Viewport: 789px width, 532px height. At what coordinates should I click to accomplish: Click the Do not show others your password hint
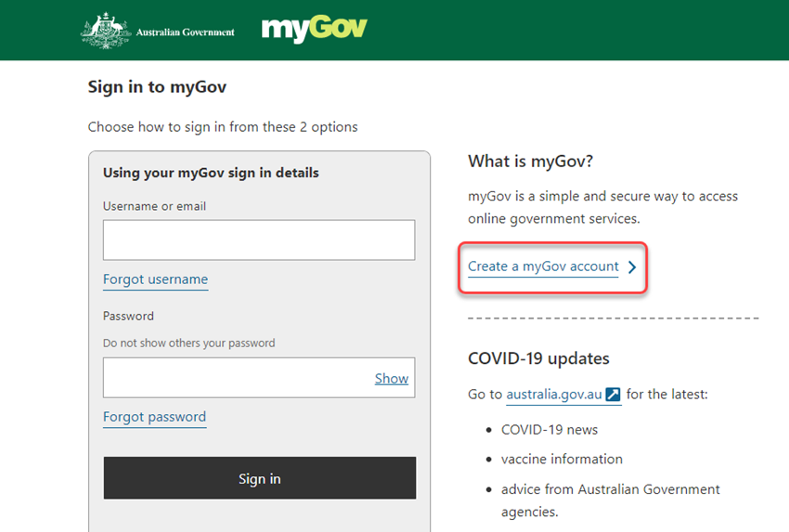pos(189,344)
